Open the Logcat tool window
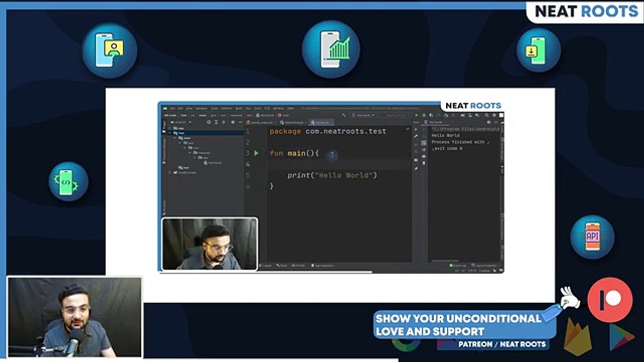Image resolution: width=644 pixels, height=362 pixels. [x=265, y=265]
